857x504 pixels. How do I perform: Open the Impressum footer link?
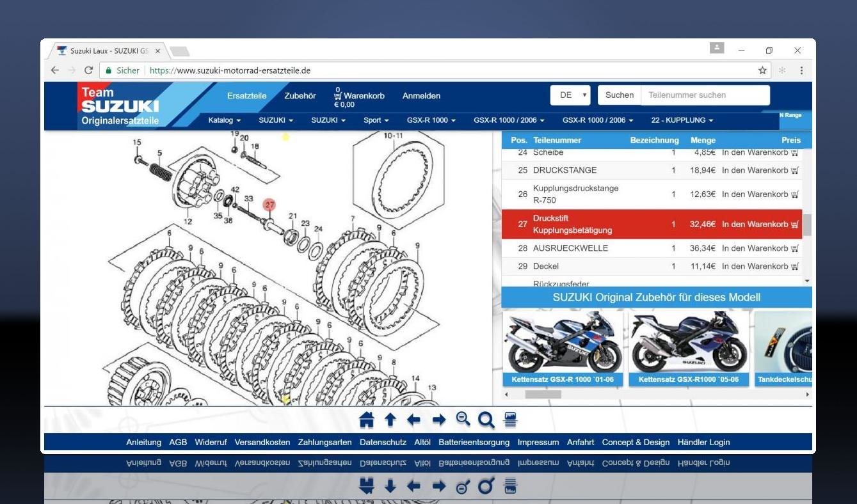tap(538, 443)
